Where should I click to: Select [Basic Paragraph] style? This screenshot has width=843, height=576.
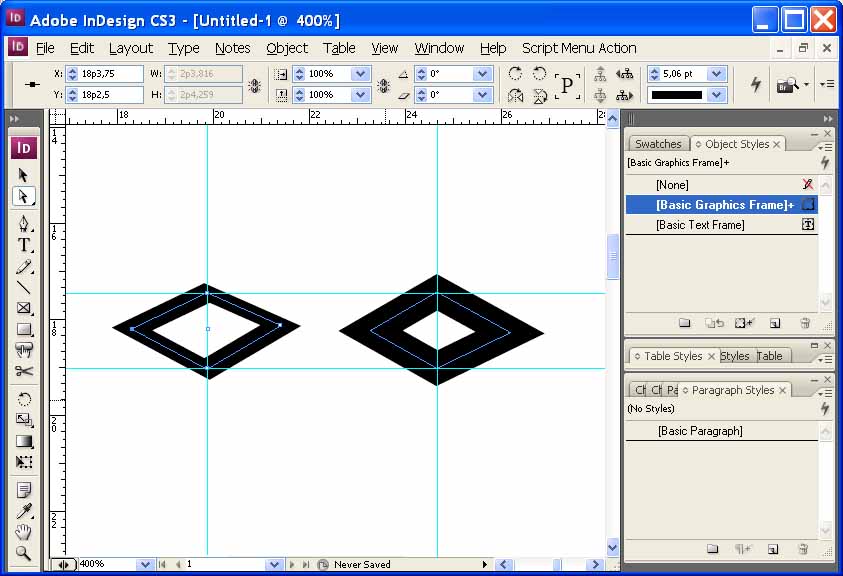click(x=721, y=431)
